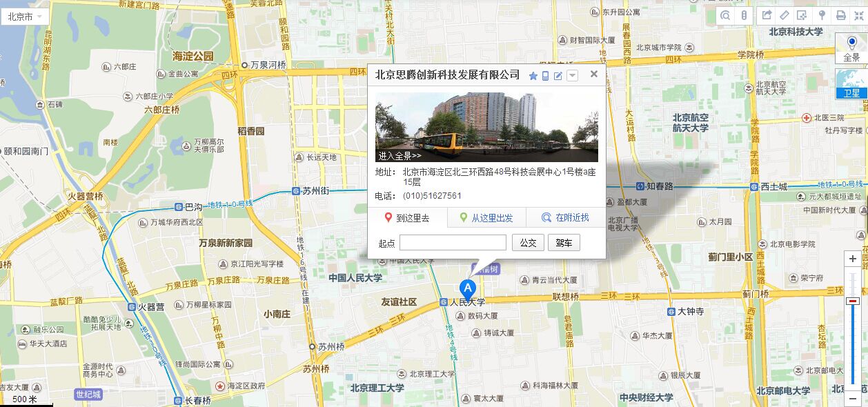
Task: Select the ruler distance measurement tool
Action: pos(785,15)
